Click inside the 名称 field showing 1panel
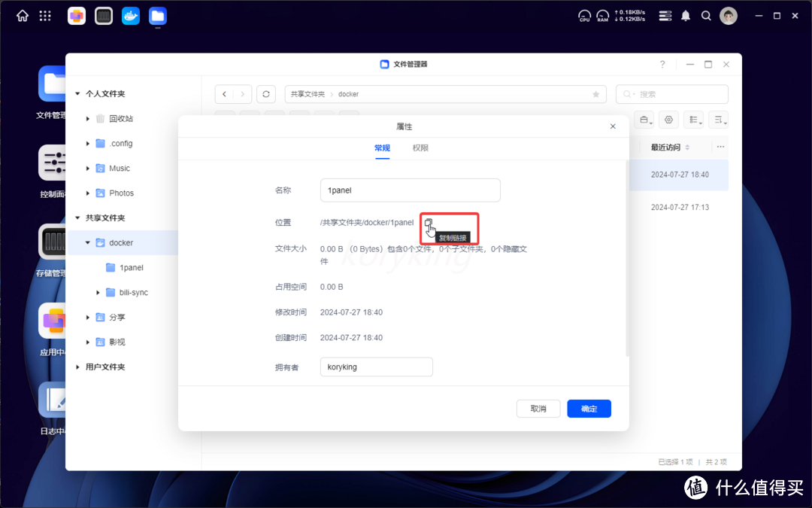The image size is (812, 508). (x=410, y=190)
